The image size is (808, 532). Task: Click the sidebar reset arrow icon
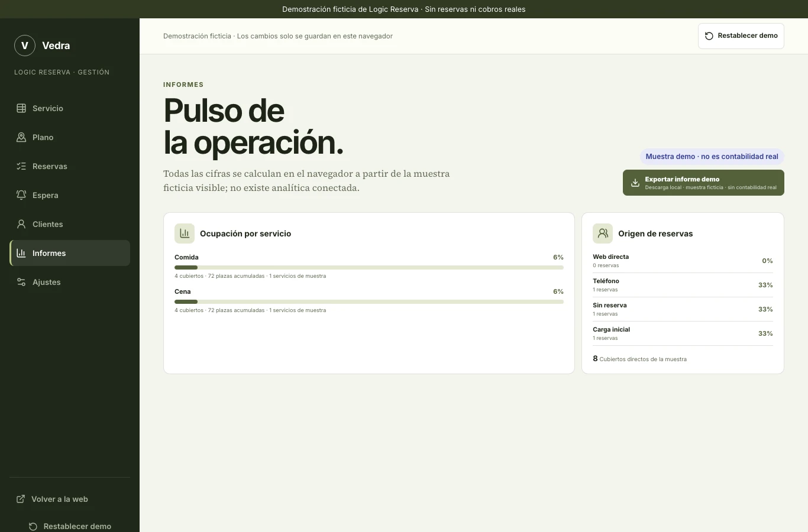pyautogui.click(x=33, y=526)
